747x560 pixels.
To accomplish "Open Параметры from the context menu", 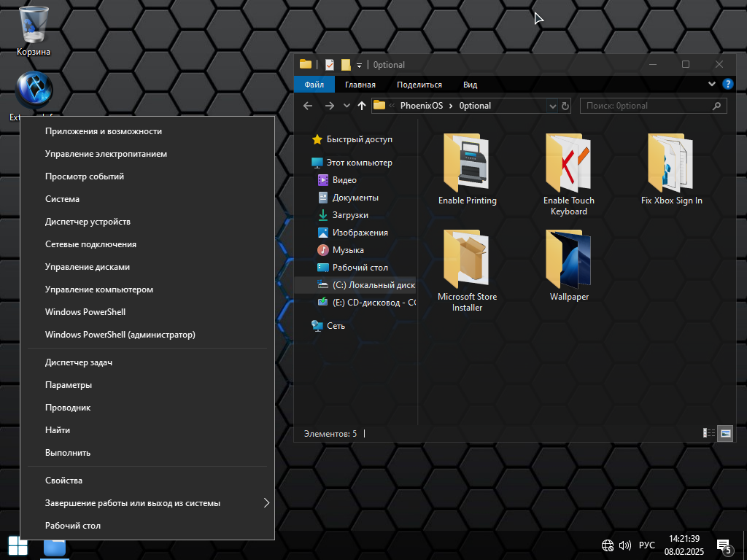I will pos(147,385).
